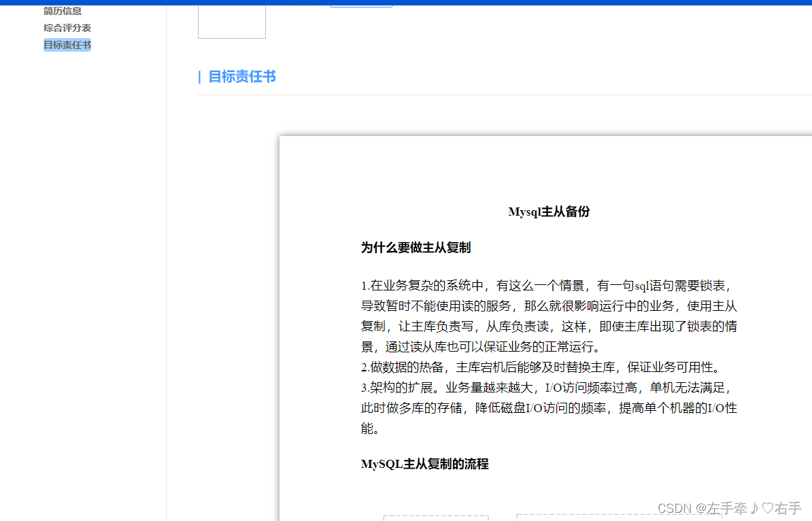Click the paragraph beginning 1.在业务复杂的系统中
Image resolution: width=812 pixels, height=521 pixels.
click(x=549, y=316)
